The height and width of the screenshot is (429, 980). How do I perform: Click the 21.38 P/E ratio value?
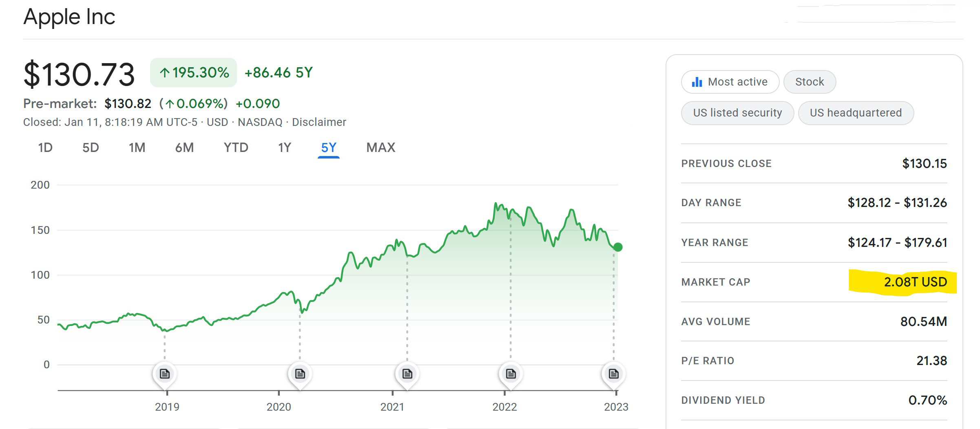pos(932,361)
